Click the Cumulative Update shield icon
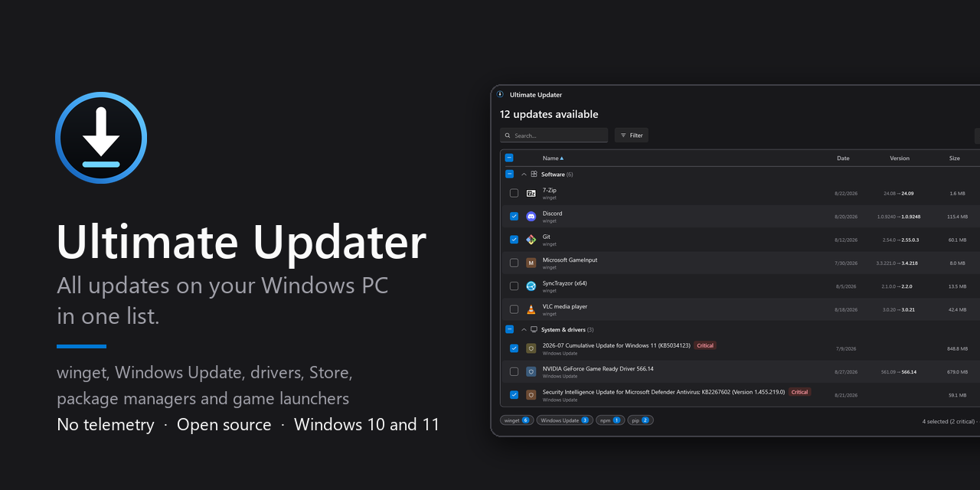The height and width of the screenshot is (490, 980). pos(531,348)
